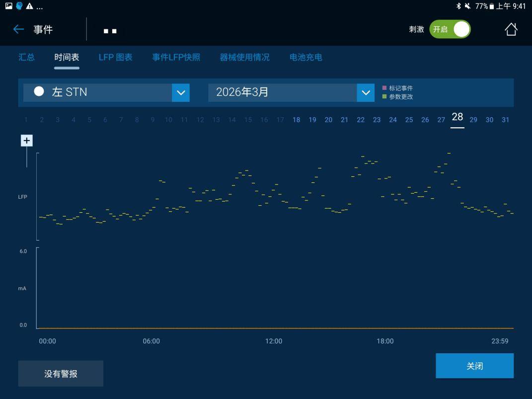Tap the warning triangle notification icon
This screenshot has width=532, height=399.
pyautogui.click(x=30, y=6)
